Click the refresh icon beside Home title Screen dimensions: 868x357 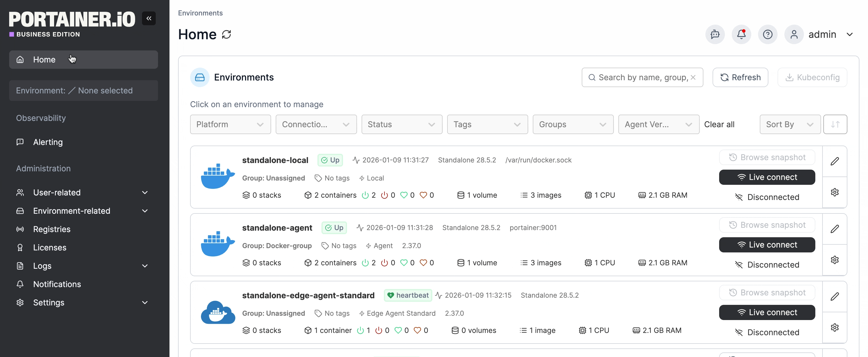(226, 34)
